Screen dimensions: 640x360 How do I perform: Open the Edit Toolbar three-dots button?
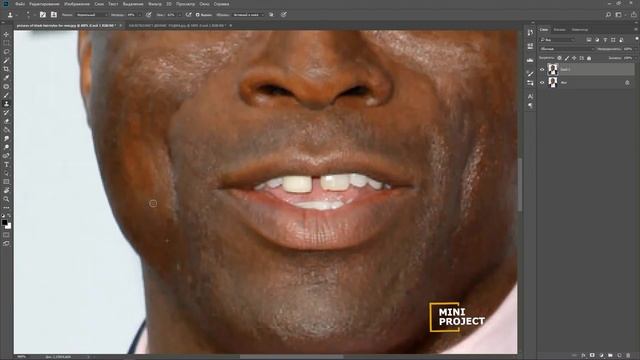point(6,207)
